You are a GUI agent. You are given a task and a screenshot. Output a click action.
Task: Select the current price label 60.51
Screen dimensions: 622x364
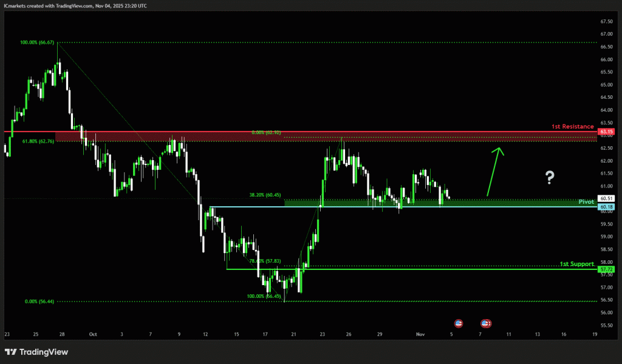point(606,198)
